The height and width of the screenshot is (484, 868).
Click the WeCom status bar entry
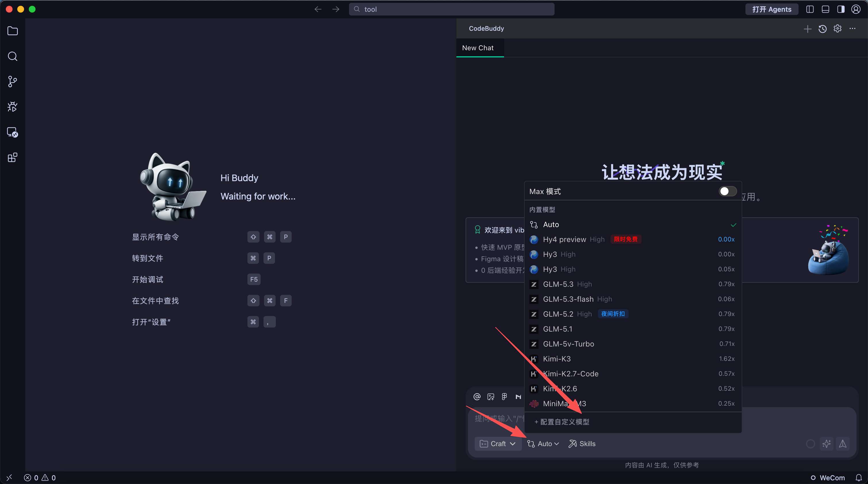pos(828,478)
